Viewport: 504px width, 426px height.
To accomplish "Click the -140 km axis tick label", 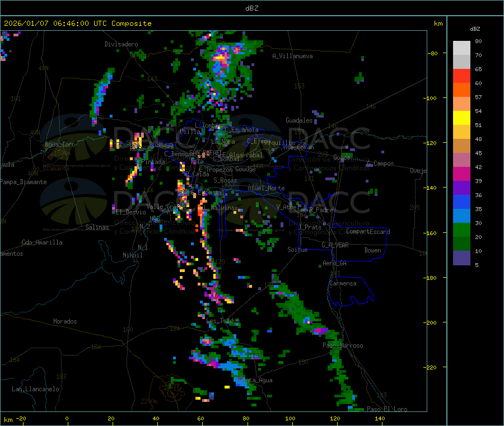I will [430, 188].
